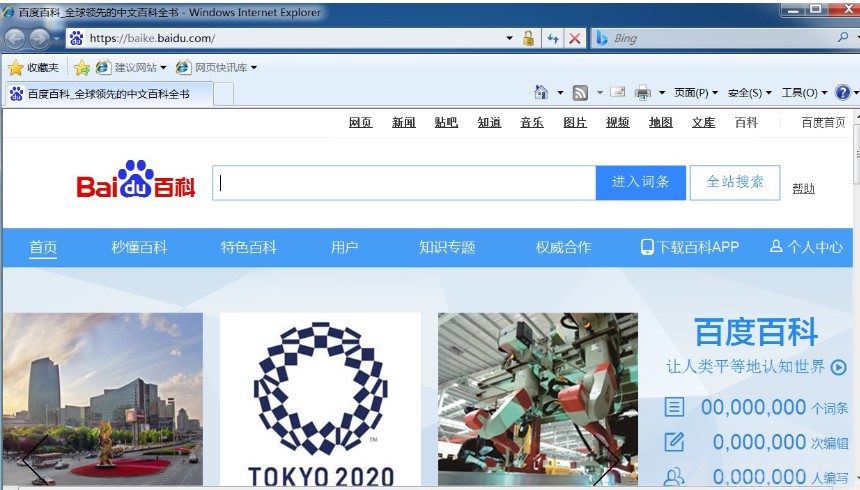860x490 pixels.
Task: Open the city skyline thumbnail
Action: [x=103, y=399]
